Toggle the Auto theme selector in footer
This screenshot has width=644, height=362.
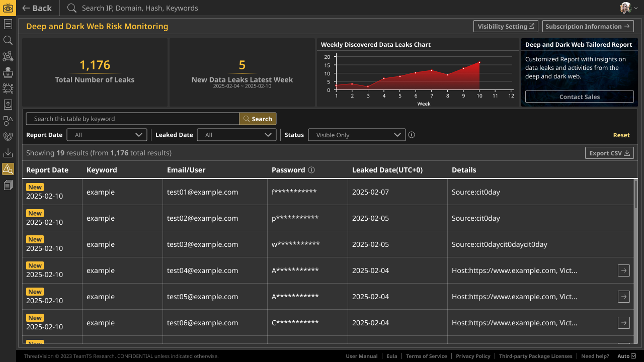(626, 356)
